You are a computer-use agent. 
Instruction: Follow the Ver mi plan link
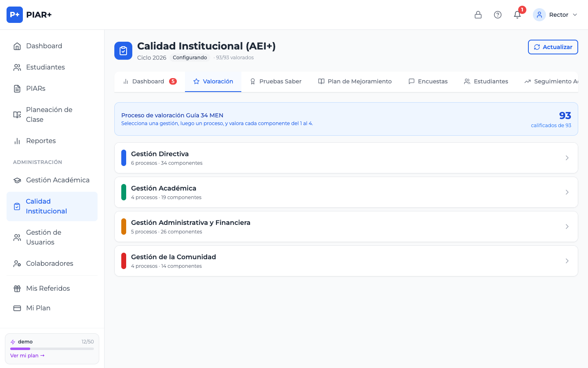pos(27,356)
